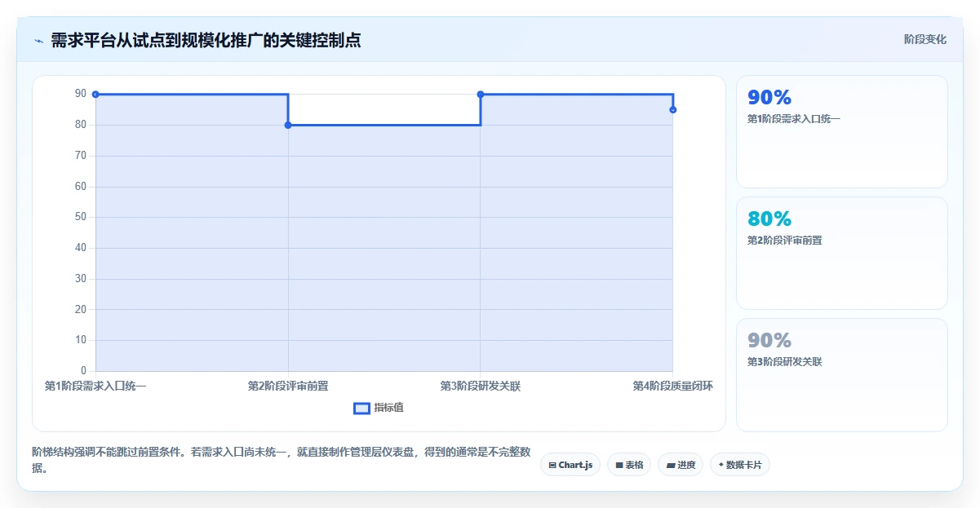
Task: Click x-axis label 第4阶段质量闭环
Action: 673,386
